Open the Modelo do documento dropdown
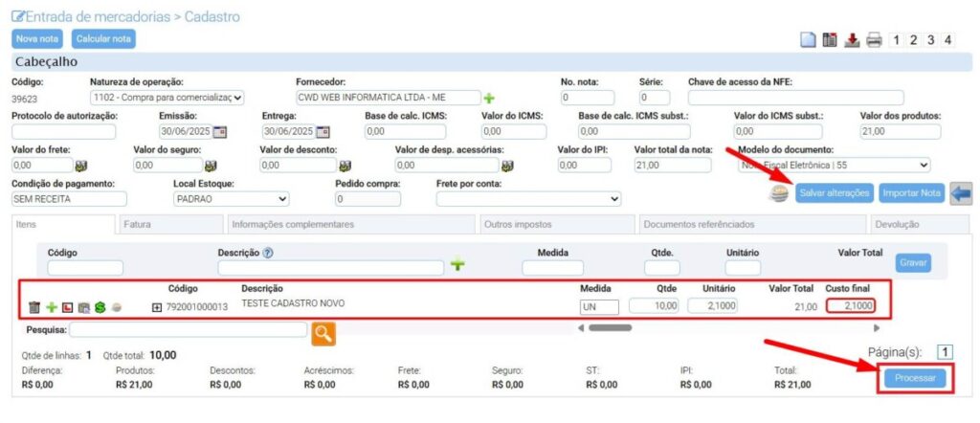Image resolution: width=980 pixels, height=423 pixels. coord(834,165)
